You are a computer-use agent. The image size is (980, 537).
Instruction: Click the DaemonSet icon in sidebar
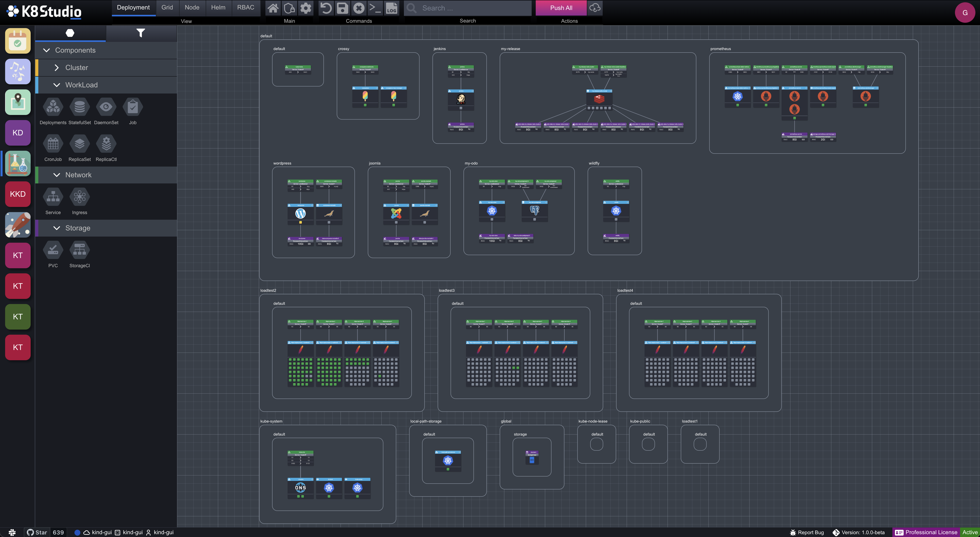[x=106, y=107]
